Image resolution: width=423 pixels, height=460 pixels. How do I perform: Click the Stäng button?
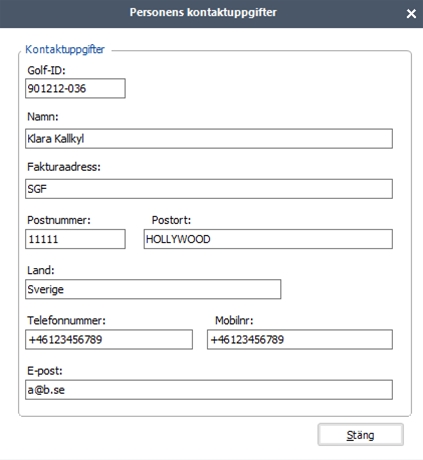pyautogui.click(x=360, y=435)
